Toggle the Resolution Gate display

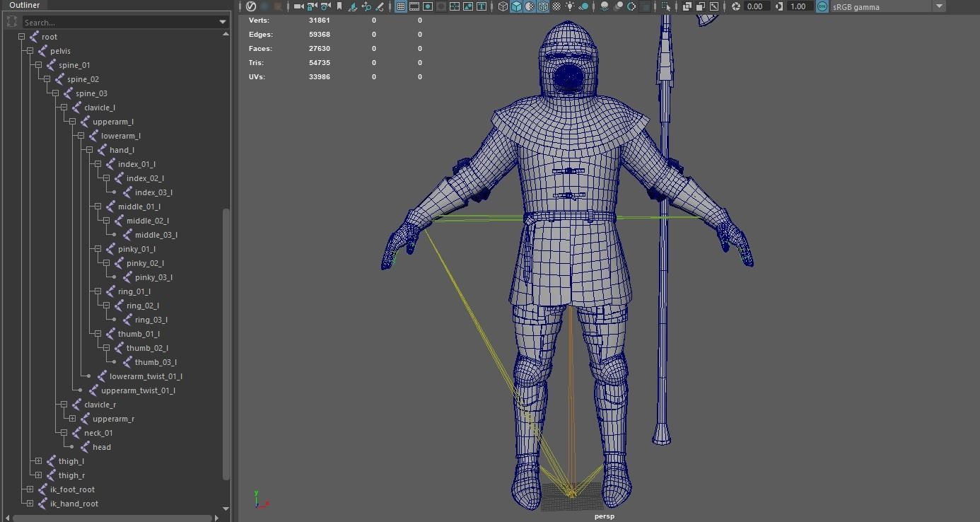click(x=428, y=6)
